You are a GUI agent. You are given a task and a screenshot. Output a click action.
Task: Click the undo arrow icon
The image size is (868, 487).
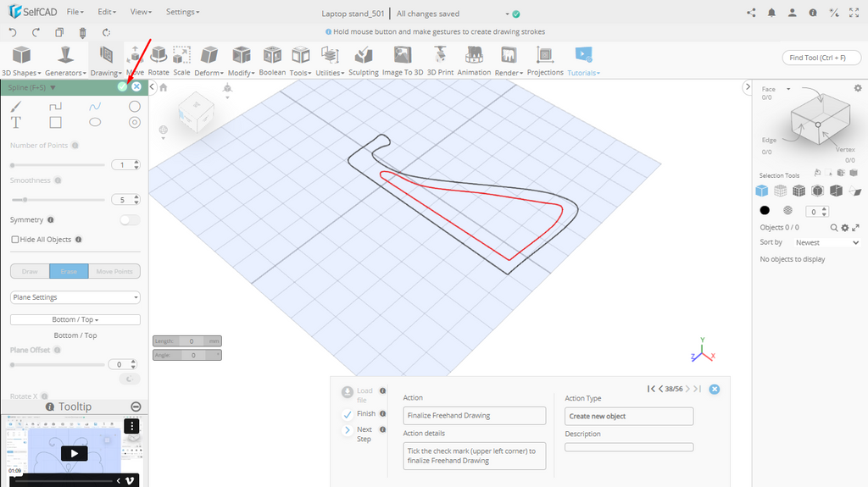(13, 32)
